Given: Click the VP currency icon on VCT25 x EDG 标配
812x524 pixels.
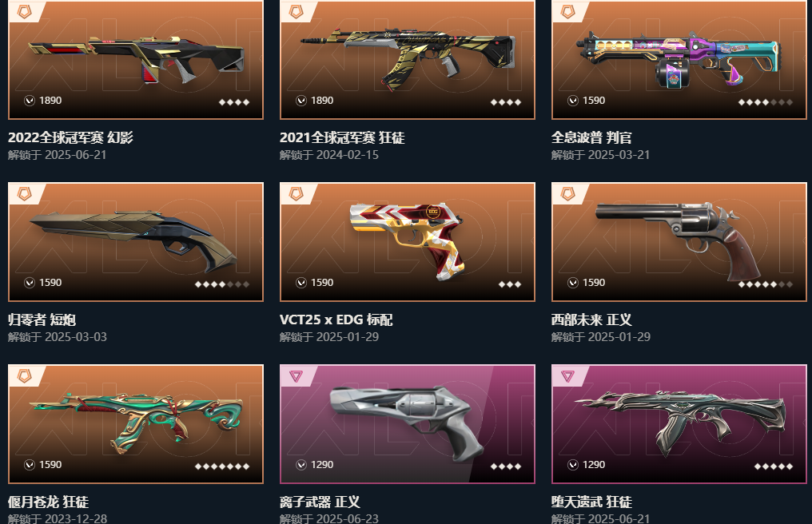Looking at the screenshot, I should point(301,283).
